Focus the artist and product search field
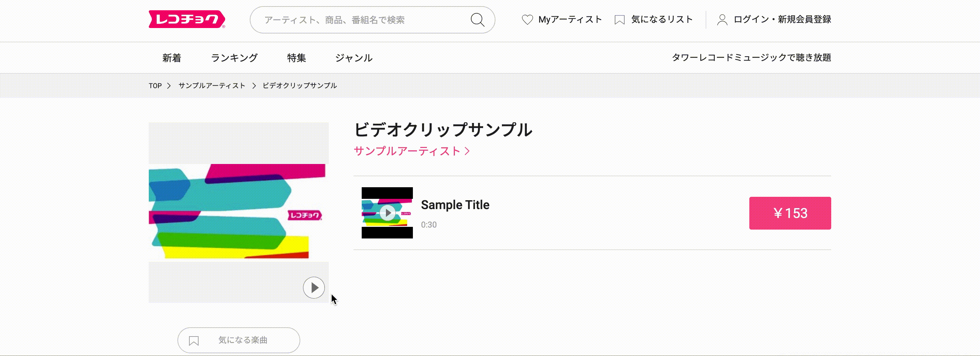980x356 pixels. (361, 20)
